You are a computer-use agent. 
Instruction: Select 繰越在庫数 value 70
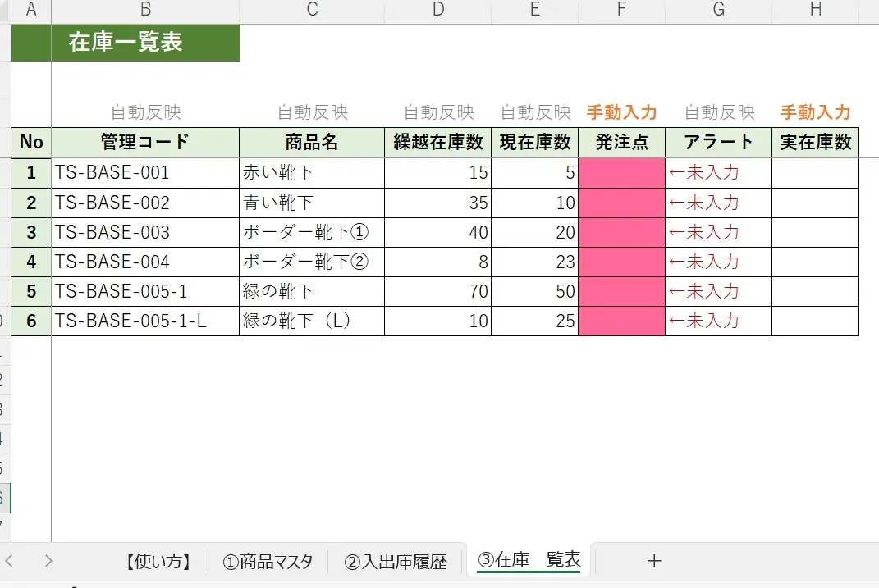(x=437, y=292)
